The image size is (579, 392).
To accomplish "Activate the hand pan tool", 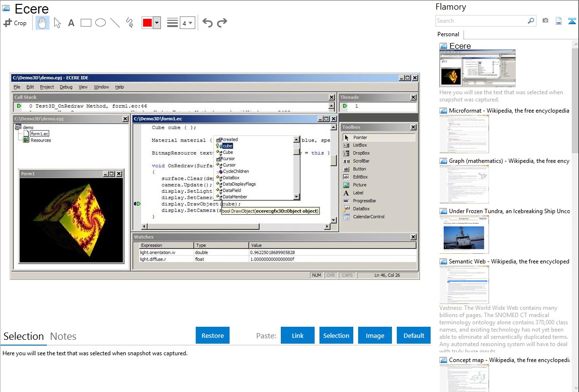I will pos(43,23).
